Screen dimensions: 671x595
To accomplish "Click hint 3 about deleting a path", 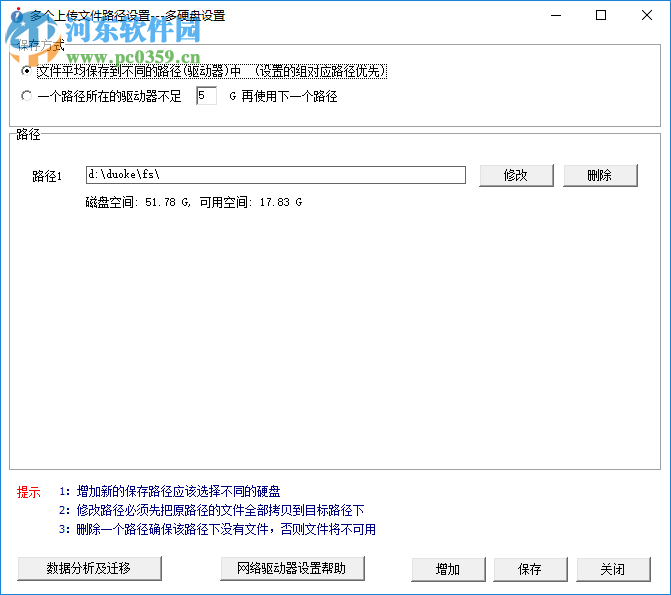I will (x=217, y=530).
